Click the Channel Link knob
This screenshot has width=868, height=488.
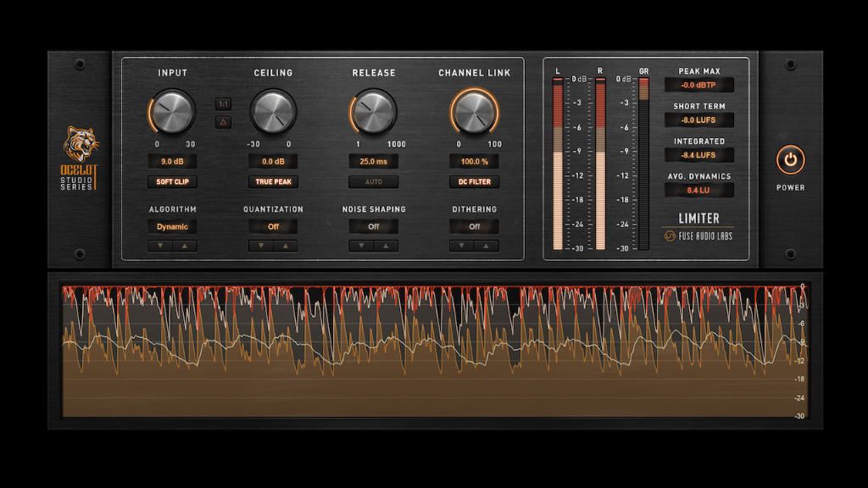click(475, 111)
